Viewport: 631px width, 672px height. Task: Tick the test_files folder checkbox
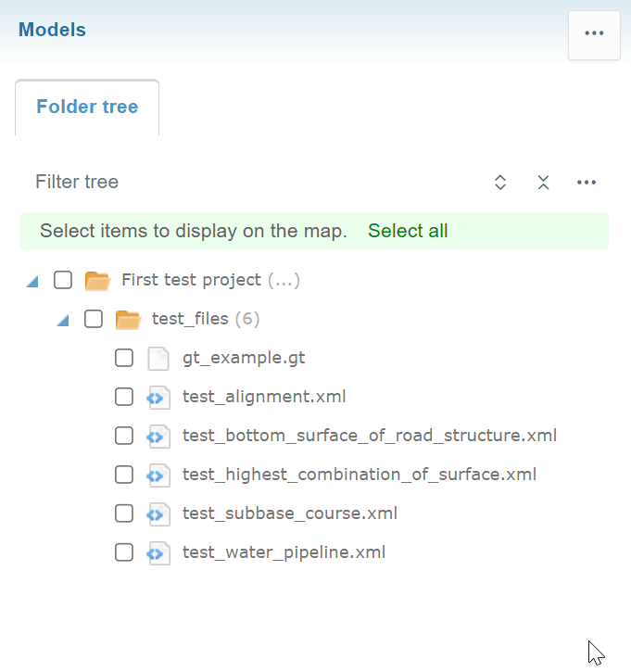pyautogui.click(x=94, y=319)
